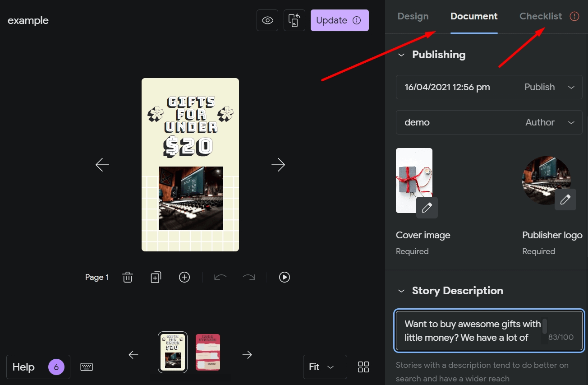Click the "Page 1" label
The image size is (588, 385).
pos(97,277)
